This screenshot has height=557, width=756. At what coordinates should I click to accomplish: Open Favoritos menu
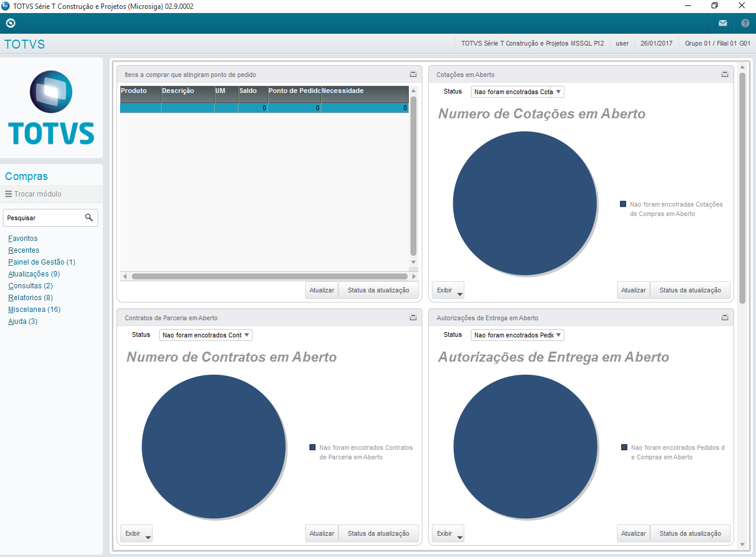pos(23,239)
